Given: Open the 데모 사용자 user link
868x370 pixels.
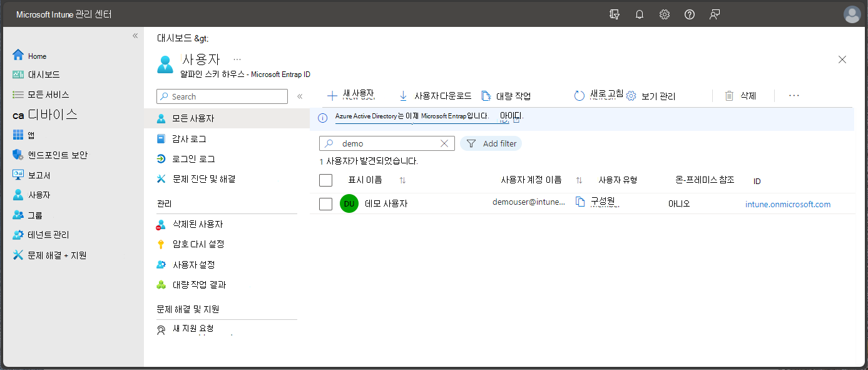Looking at the screenshot, I should click(x=386, y=203).
